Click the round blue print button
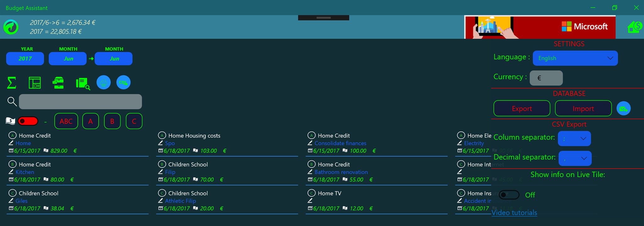The image size is (644, 226). click(103, 83)
